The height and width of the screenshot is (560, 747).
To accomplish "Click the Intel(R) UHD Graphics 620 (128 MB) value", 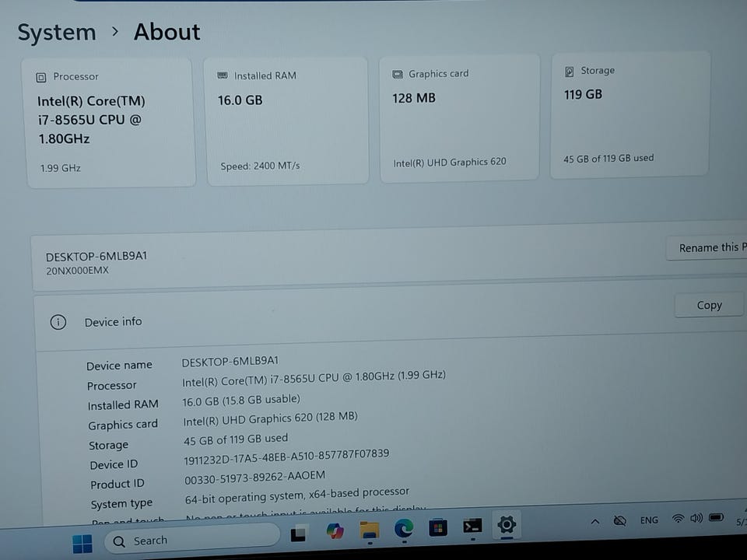I will point(270,419).
